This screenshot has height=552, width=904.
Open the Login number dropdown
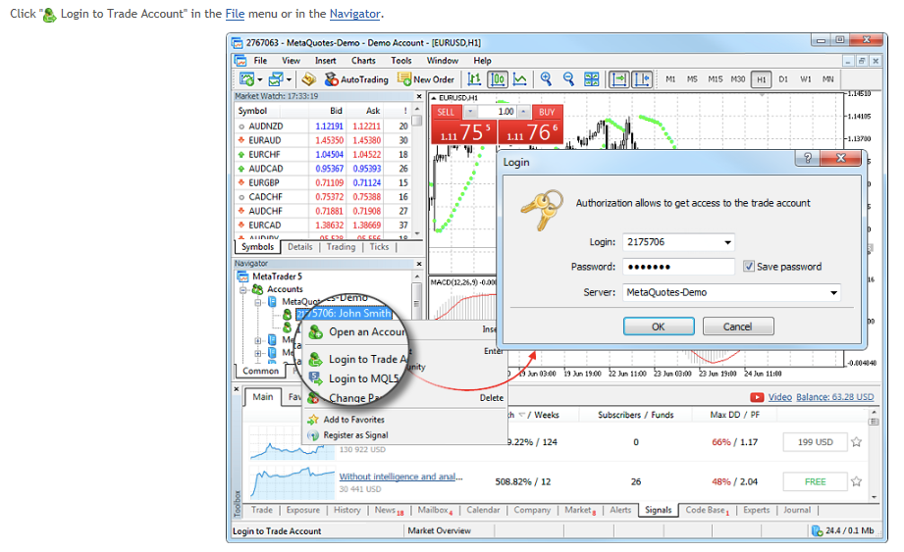click(728, 242)
